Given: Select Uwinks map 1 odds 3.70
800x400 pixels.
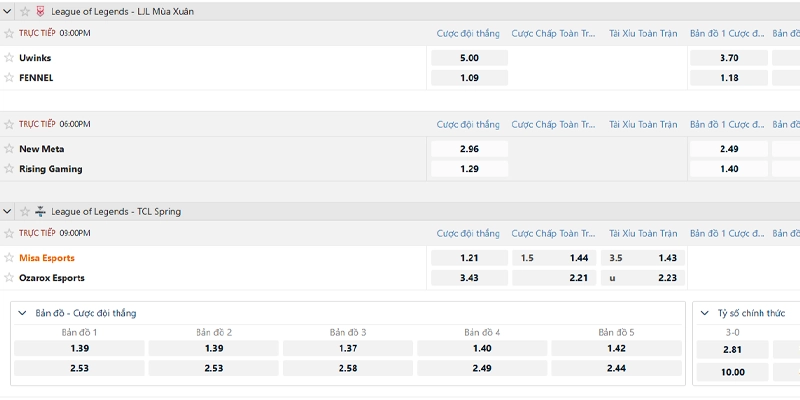Looking at the screenshot, I should click(729, 58).
